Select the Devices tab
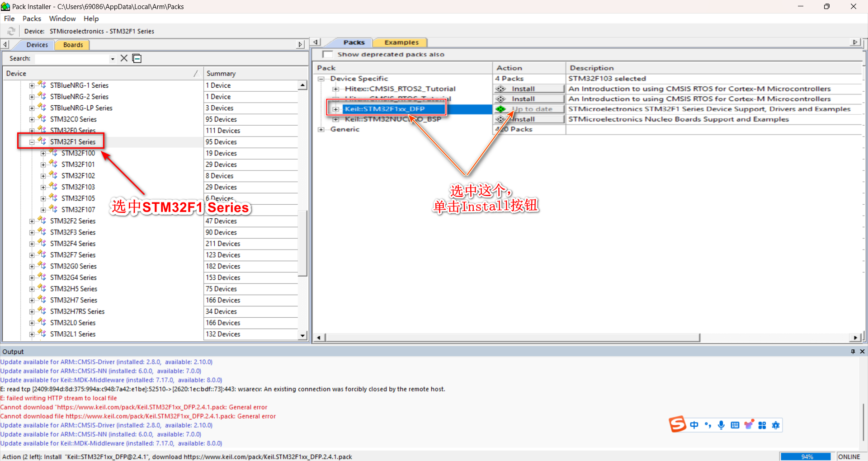This screenshot has height=461, width=868. 37,45
